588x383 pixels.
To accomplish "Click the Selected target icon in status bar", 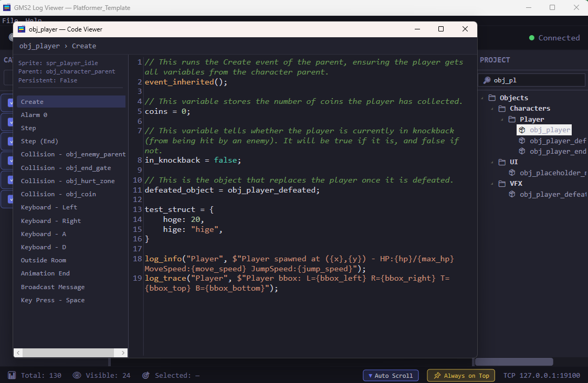I will (146, 375).
